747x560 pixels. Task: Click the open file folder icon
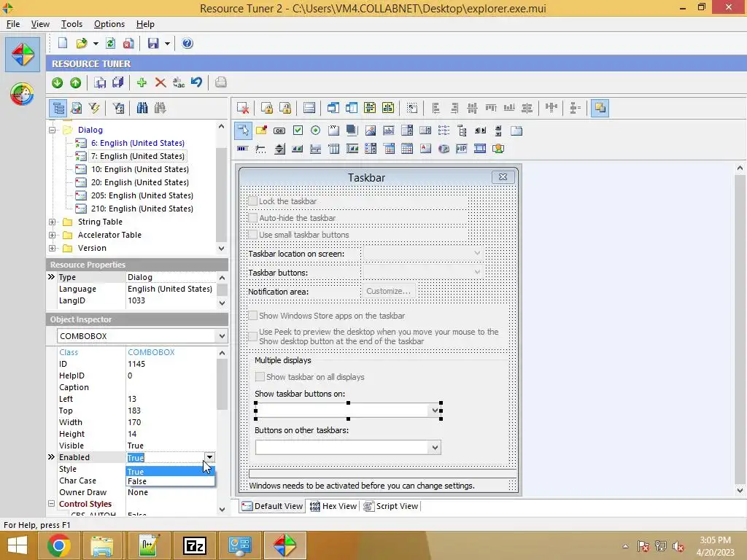tap(82, 43)
